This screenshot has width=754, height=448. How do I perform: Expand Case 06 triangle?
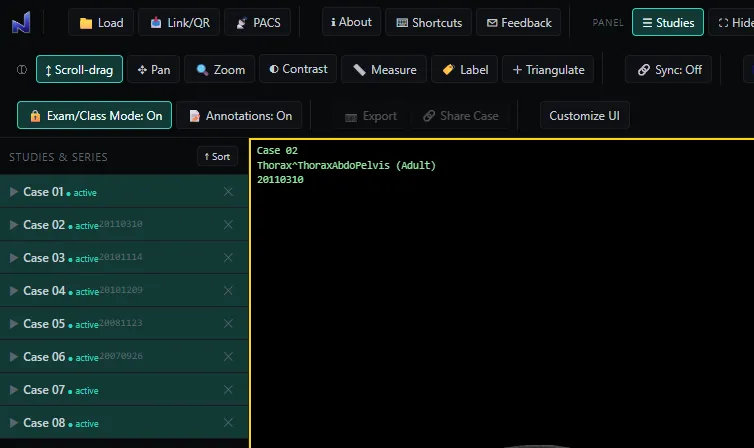click(x=14, y=357)
